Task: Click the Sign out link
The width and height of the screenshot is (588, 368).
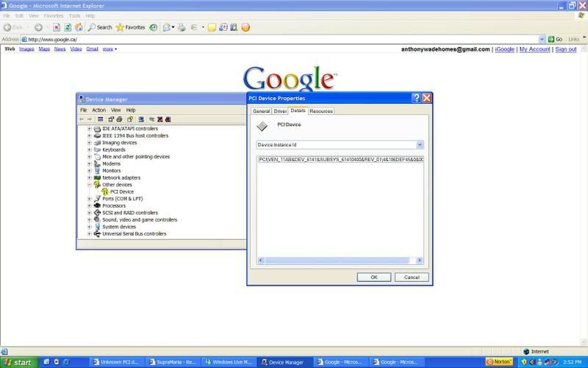Action: tap(566, 49)
